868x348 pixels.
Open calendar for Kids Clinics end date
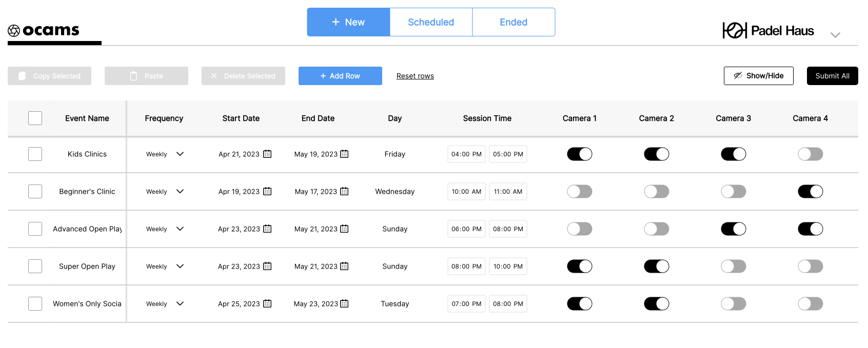(344, 154)
